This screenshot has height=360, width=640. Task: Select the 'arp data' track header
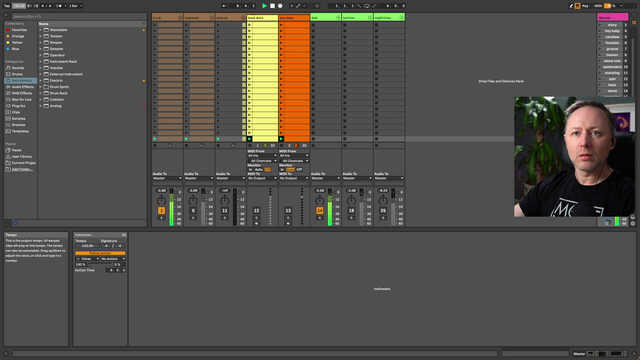[294, 18]
